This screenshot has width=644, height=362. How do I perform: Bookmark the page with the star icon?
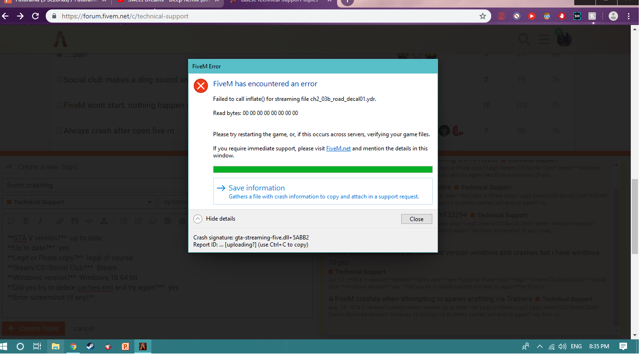point(483,16)
